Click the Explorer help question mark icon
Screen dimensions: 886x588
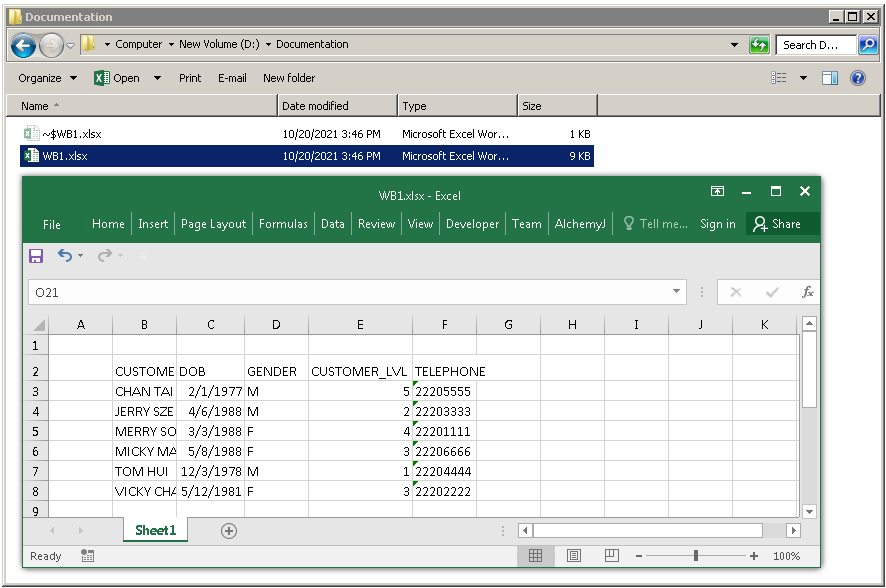point(858,78)
